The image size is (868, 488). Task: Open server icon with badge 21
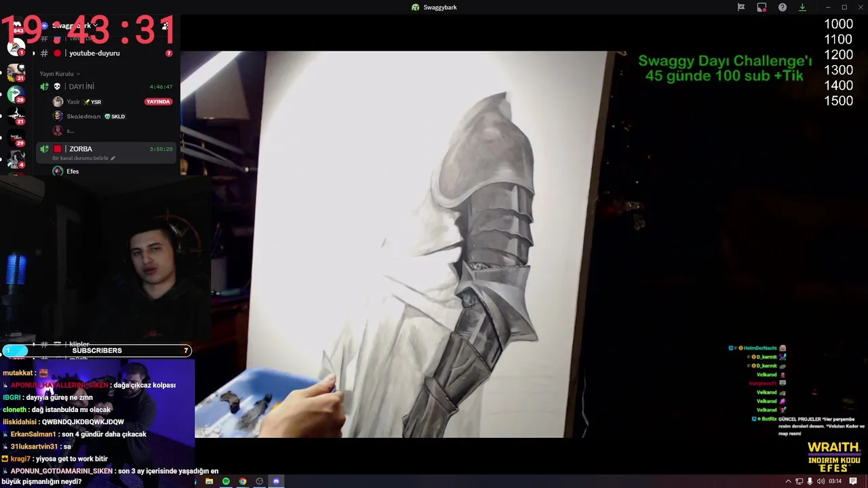(x=16, y=116)
